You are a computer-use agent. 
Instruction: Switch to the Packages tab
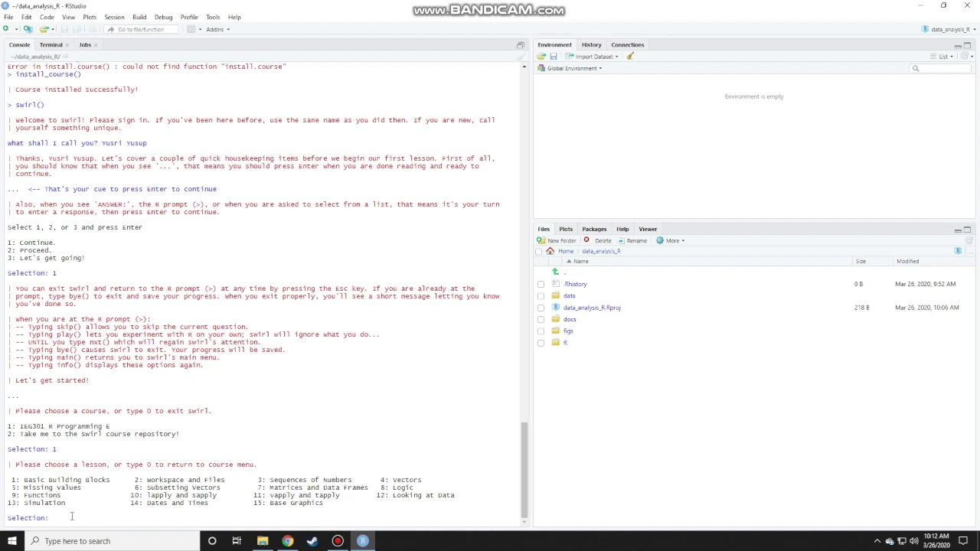point(594,230)
